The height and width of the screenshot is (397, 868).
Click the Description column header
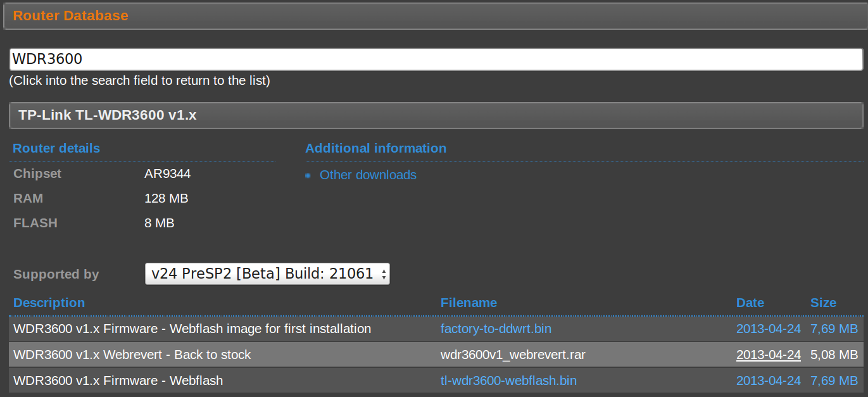(x=49, y=303)
